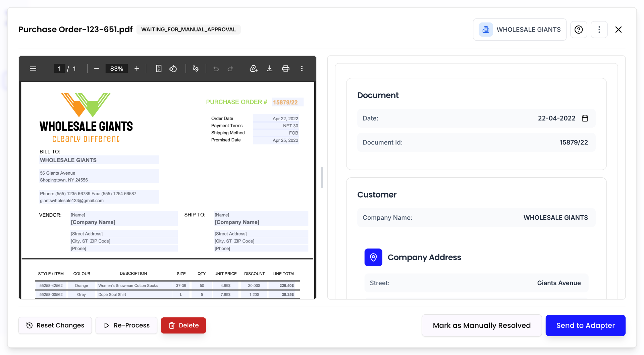644x355 pixels.
Task: Open PDF viewer more actions menu
Action: click(302, 69)
